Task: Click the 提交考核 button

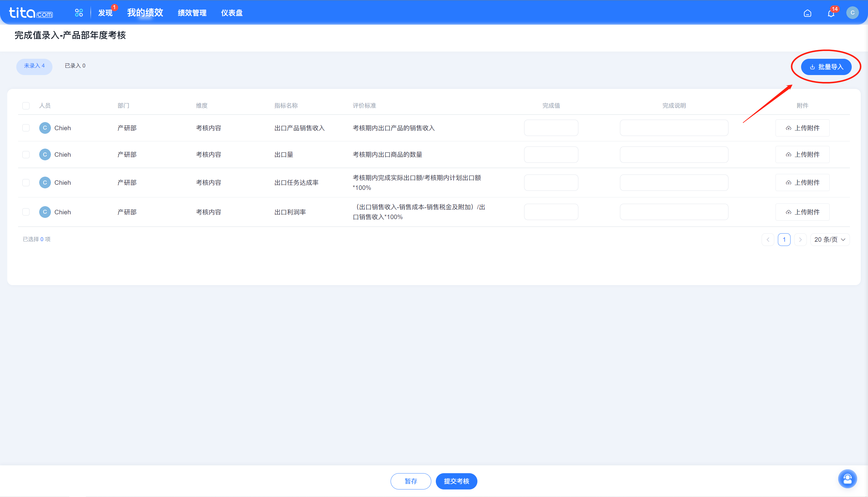Action: tap(456, 481)
